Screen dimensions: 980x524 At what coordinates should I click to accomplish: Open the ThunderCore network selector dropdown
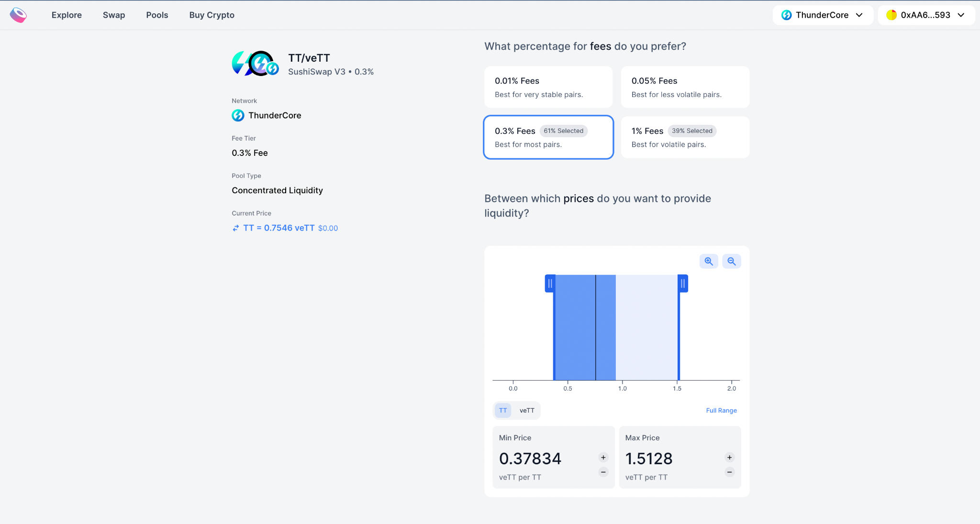click(x=823, y=15)
